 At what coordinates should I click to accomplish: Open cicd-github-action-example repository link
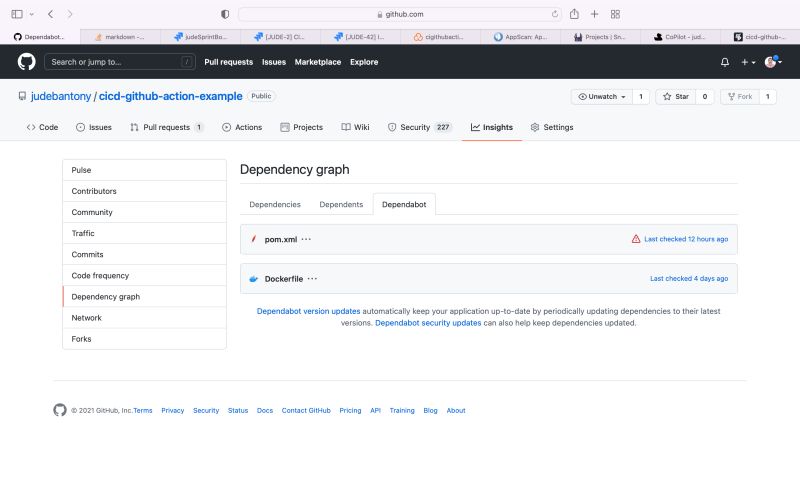coord(170,96)
